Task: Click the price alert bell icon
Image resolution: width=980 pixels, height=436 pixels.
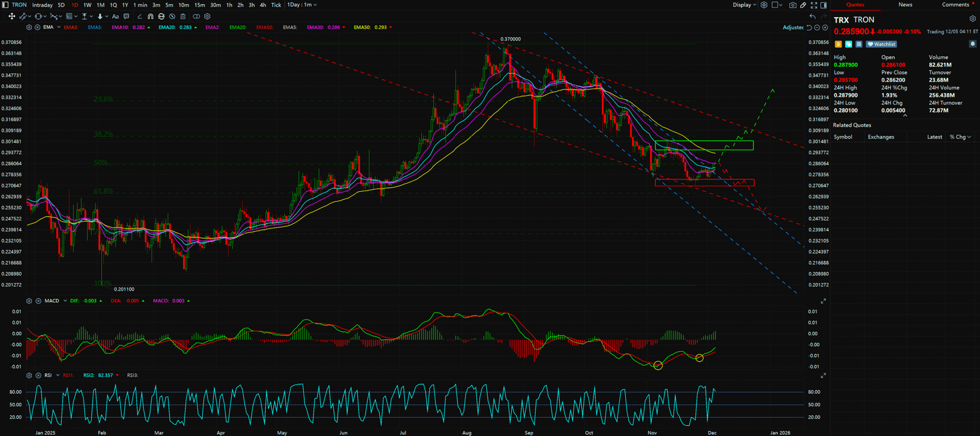Action: pyautogui.click(x=972, y=44)
